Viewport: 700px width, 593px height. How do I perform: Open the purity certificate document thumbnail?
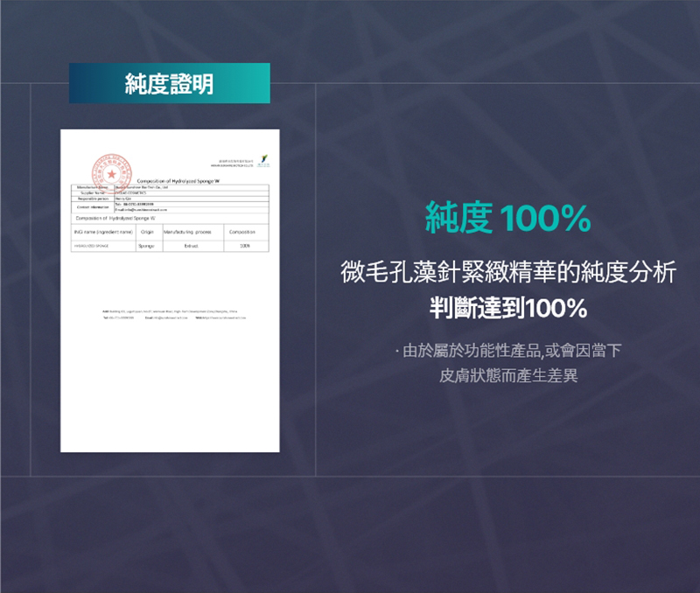170,290
